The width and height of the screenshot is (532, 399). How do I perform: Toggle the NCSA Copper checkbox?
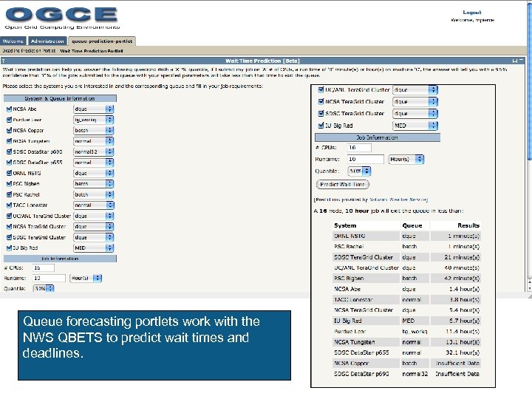[x=9, y=130]
